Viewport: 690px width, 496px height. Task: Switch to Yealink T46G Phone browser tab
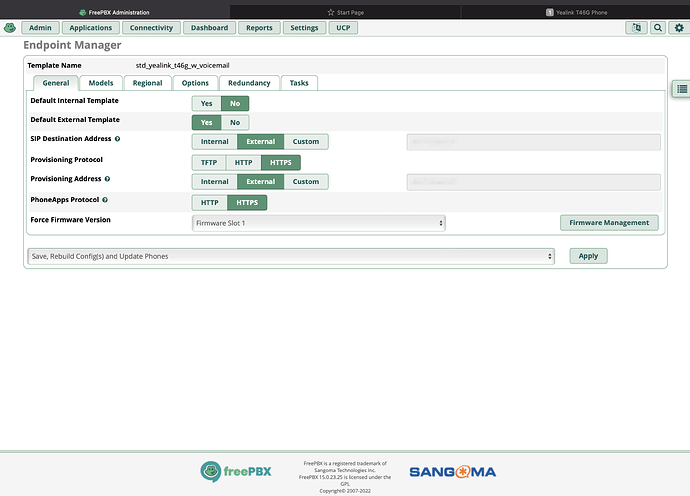pyautogui.click(x=576, y=12)
